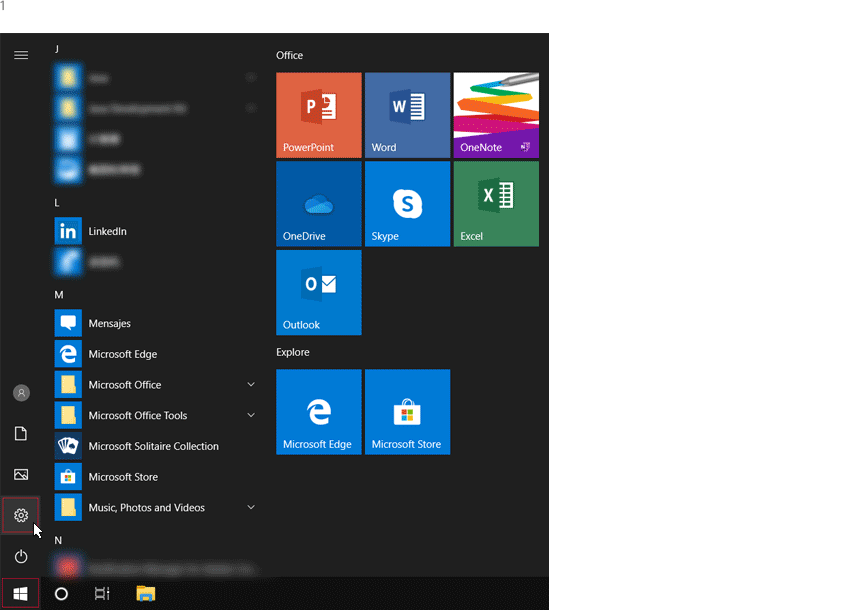Click the hamburger menu at top left
This screenshot has width=848, height=616.
pyautogui.click(x=21, y=55)
